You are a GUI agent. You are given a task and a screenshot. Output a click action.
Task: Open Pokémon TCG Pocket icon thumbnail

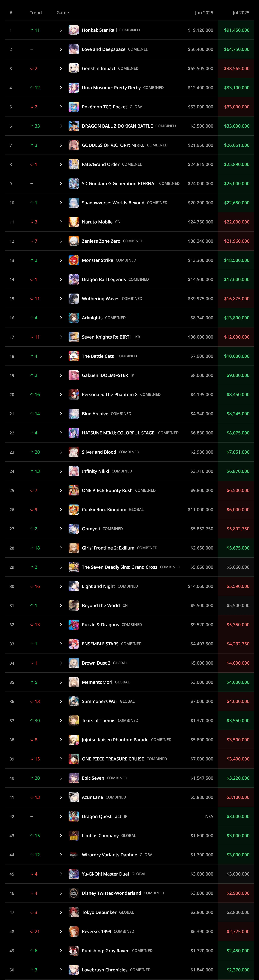coord(73,107)
